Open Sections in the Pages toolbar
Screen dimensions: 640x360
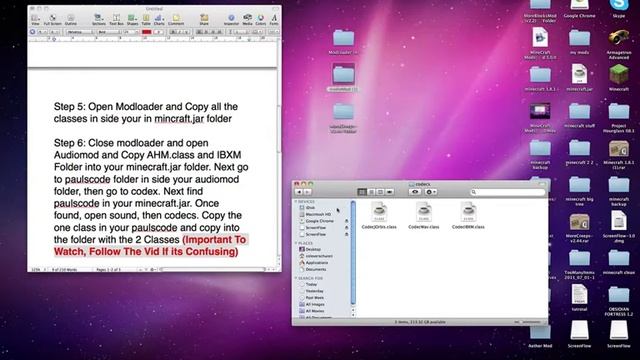pyautogui.click(x=98, y=19)
